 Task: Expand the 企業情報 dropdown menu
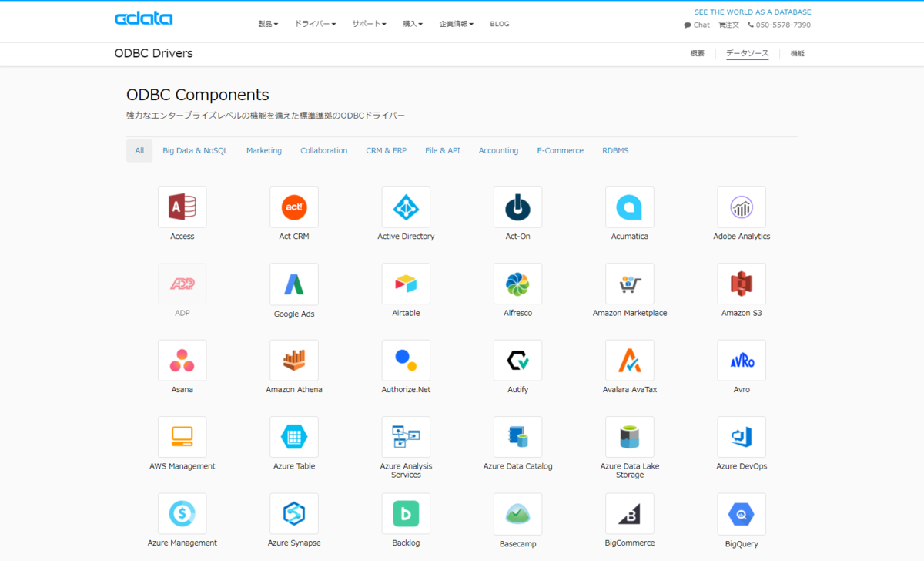click(x=457, y=24)
